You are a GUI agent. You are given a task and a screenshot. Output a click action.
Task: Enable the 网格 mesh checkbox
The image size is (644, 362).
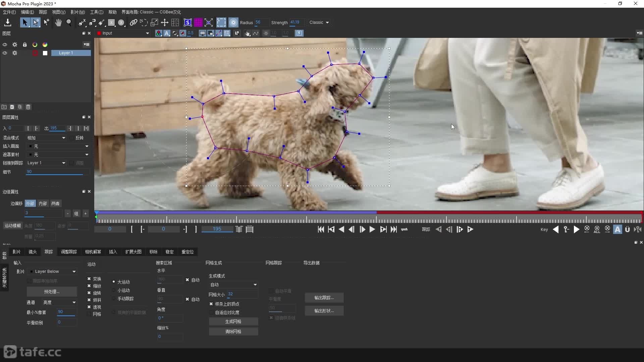(x=89, y=314)
